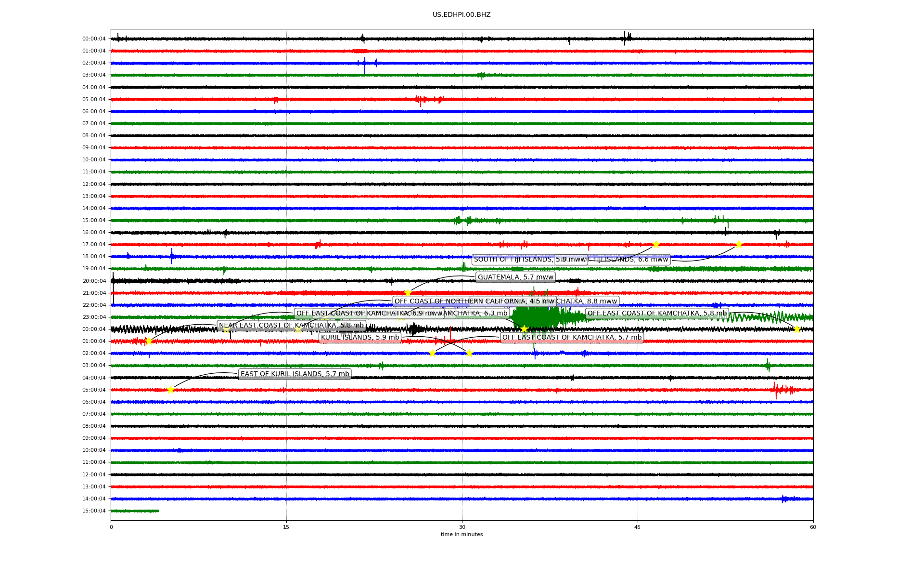Image resolution: width=924 pixels, height=578 pixels.
Task: Click the 20:00:04 time label
Action: pos(94,281)
